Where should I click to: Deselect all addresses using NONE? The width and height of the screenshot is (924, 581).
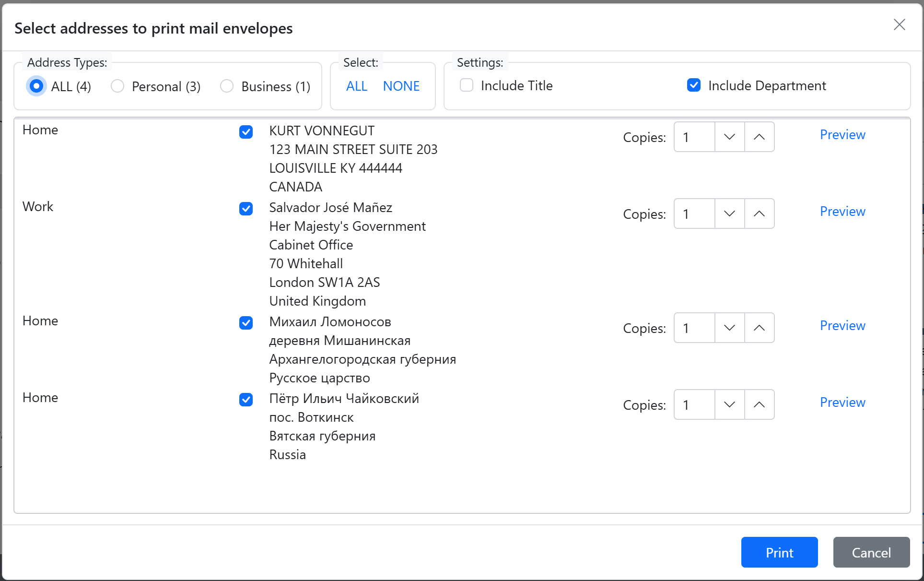tap(401, 86)
